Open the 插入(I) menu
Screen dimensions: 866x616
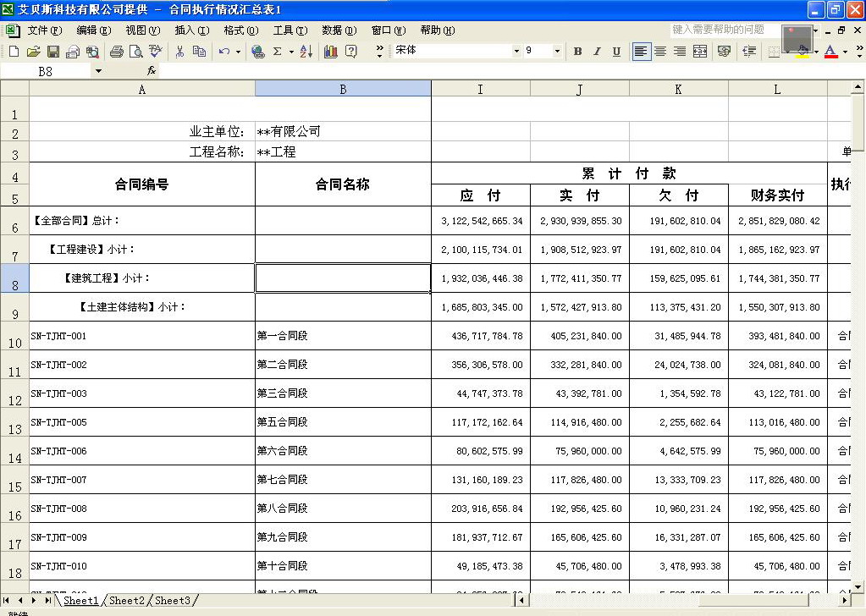(192, 30)
